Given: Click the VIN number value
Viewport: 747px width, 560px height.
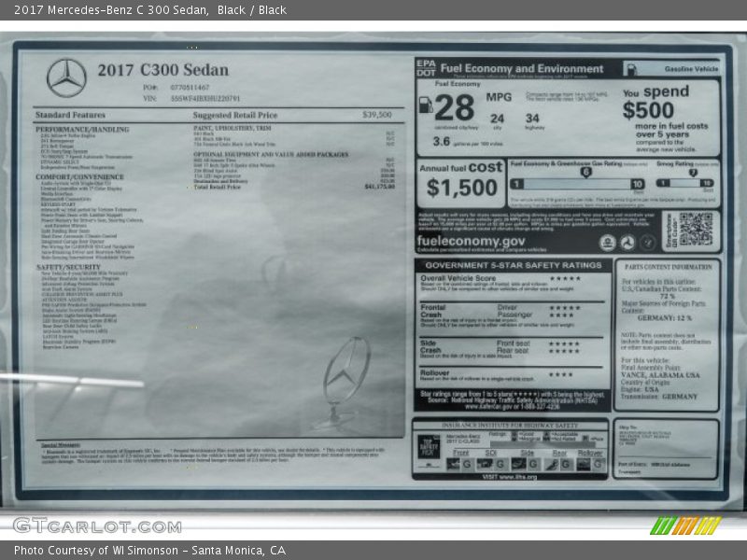Looking at the screenshot, I should click(205, 99).
